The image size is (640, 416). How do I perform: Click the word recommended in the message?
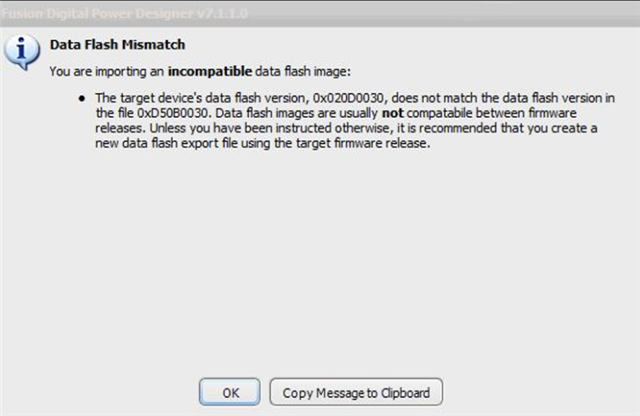(458, 128)
